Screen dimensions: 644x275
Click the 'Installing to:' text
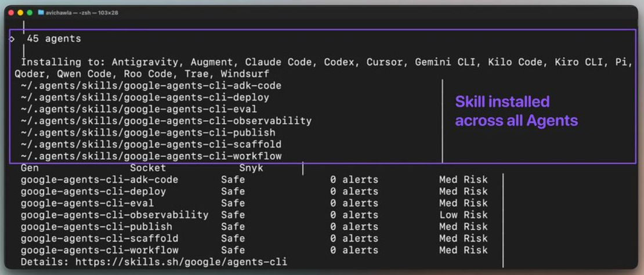point(63,63)
